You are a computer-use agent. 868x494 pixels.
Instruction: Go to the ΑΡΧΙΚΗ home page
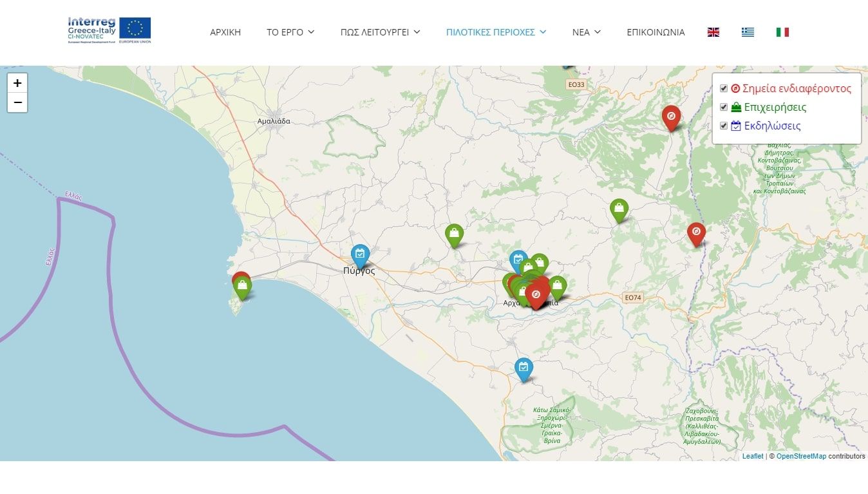225,32
